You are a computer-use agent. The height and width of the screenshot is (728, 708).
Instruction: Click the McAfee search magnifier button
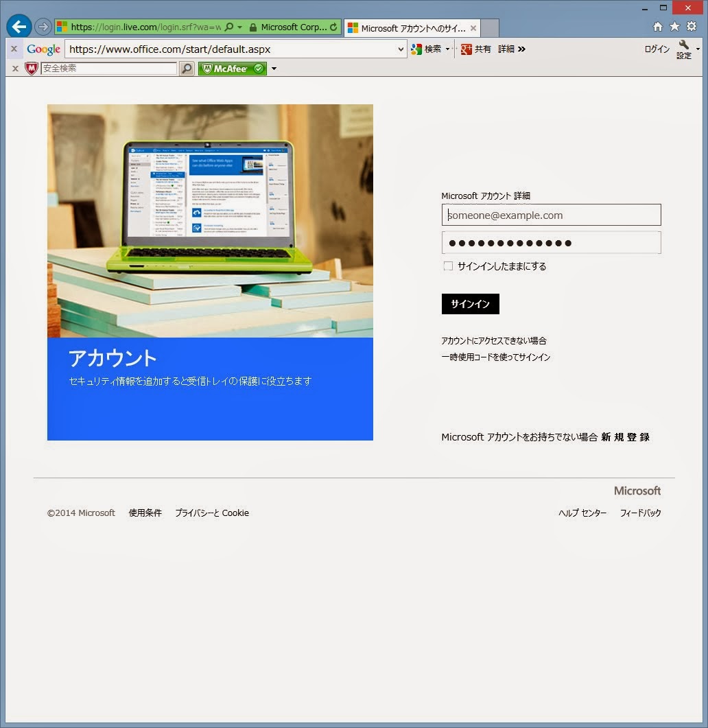(187, 69)
